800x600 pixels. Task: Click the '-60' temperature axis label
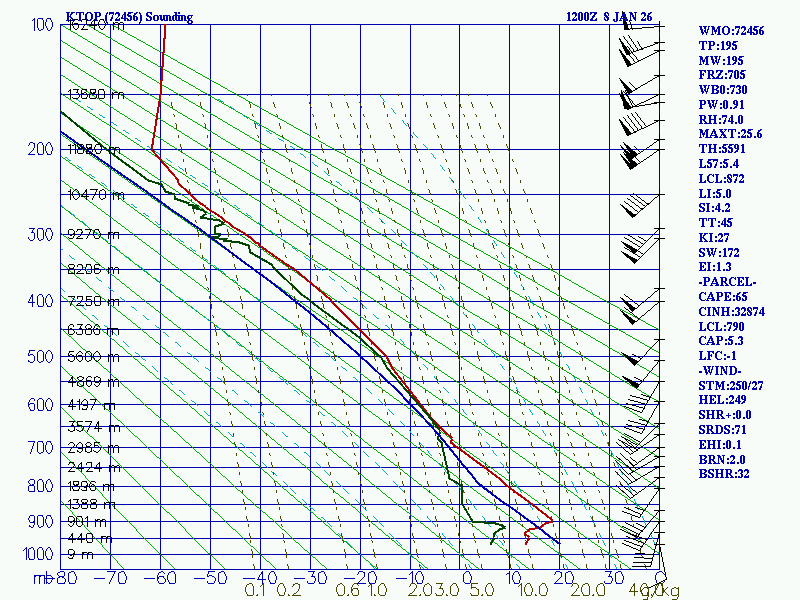[x=160, y=578]
